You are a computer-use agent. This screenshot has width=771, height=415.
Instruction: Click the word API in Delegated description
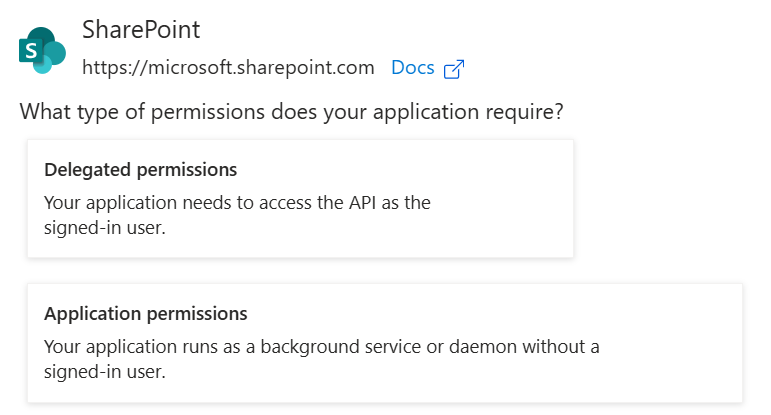coord(362,203)
